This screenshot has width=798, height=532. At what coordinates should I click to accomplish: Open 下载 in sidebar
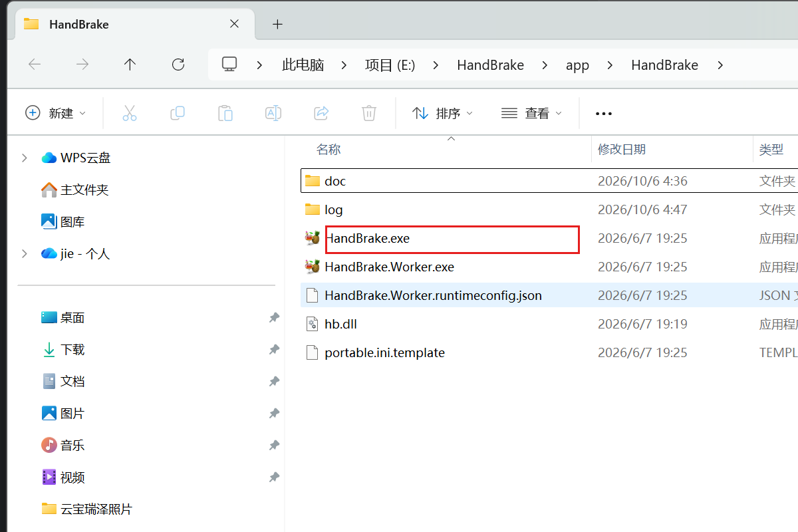(x=63, y=350)
